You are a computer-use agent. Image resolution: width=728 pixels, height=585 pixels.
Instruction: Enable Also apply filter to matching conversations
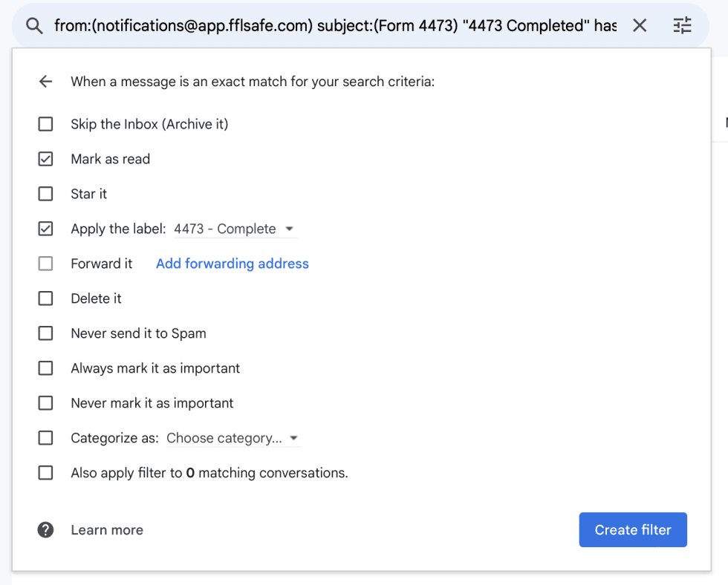46,473
